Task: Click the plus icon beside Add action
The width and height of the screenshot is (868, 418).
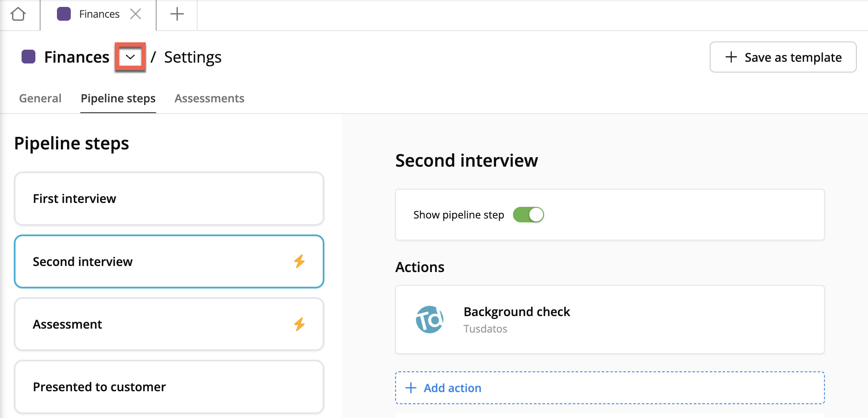Action: point(411,388)
